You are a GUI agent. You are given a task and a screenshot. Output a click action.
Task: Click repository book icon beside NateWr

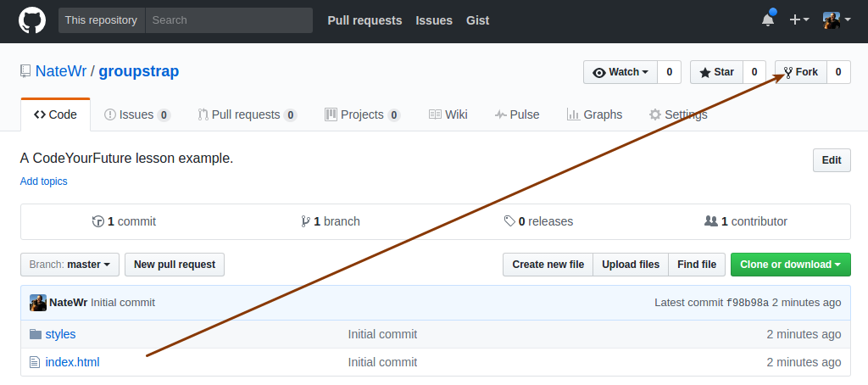[x=25, y=71]
